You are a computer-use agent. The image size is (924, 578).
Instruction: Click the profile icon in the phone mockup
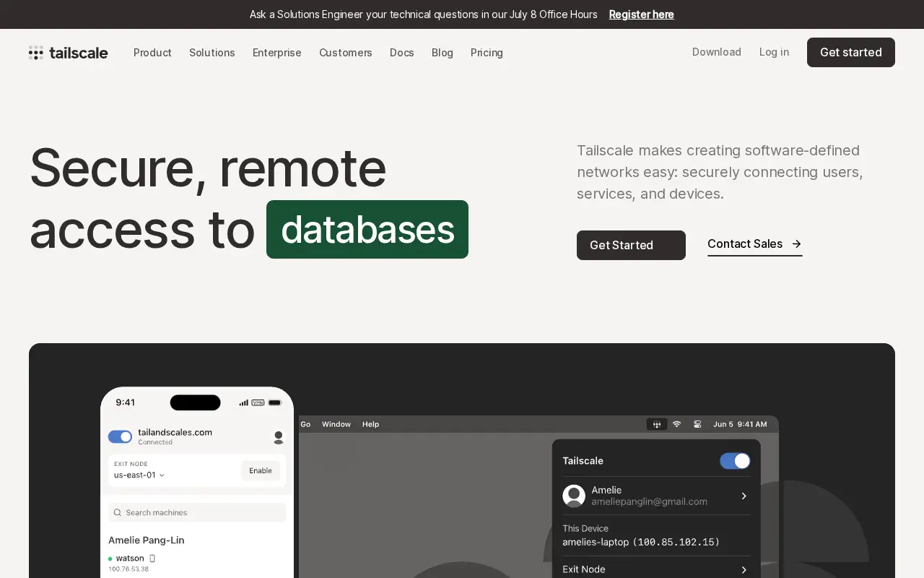coord(279,437)
